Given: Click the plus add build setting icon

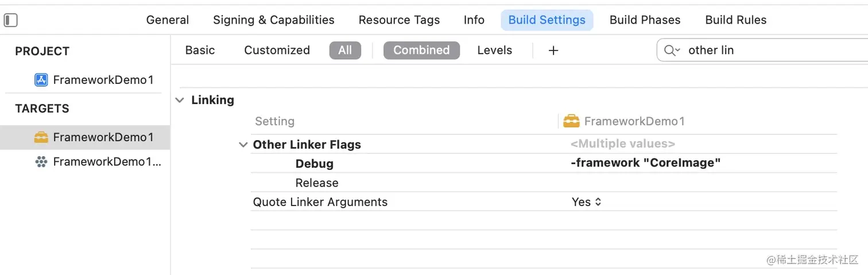Looking at the screenshot, I should (553, 51).
